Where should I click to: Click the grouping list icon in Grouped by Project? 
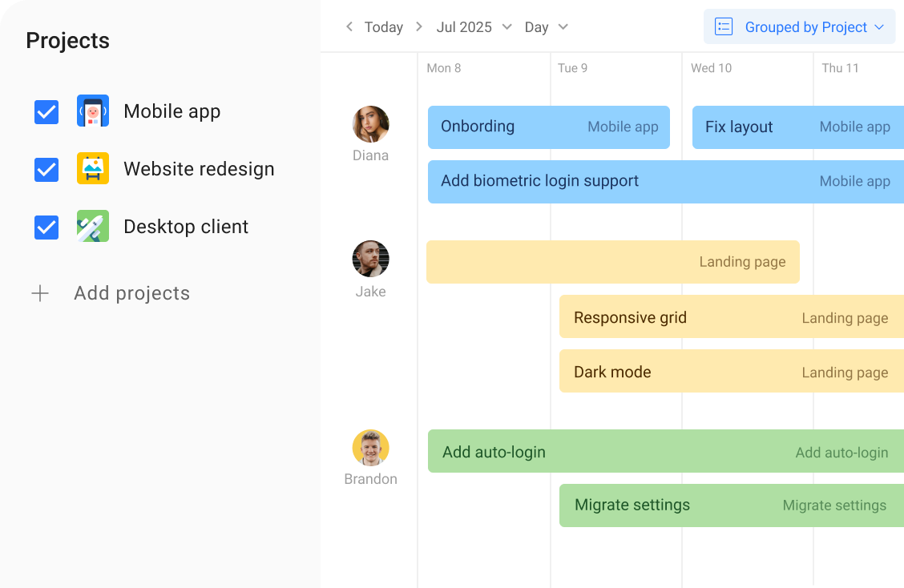point(724,26)
